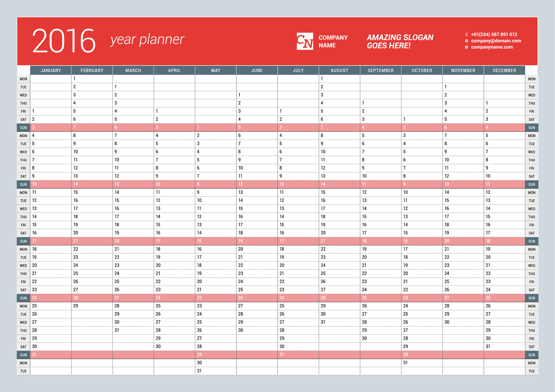
Task: Select the JANUARY column header
Action: (x=51, y=70)
